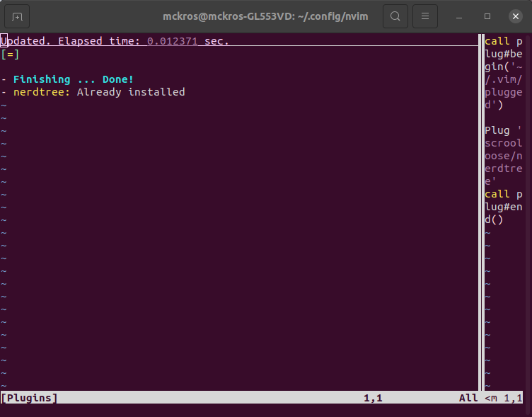
Task: Maximize the terminal window
Action: [x=487, y=16]
